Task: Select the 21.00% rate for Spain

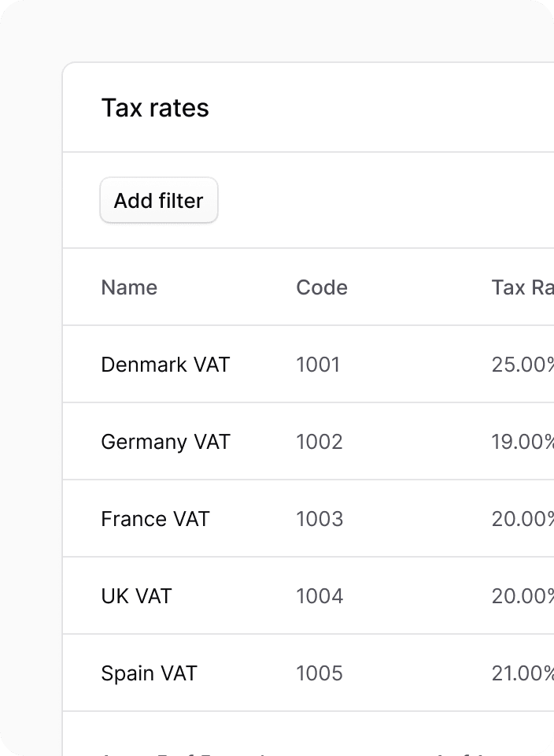Action: click(523, 673)
